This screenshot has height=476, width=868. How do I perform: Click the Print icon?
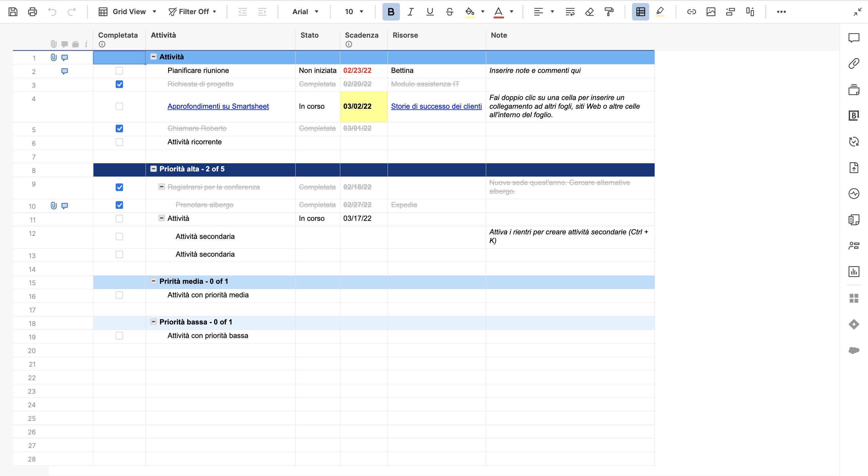32,12
